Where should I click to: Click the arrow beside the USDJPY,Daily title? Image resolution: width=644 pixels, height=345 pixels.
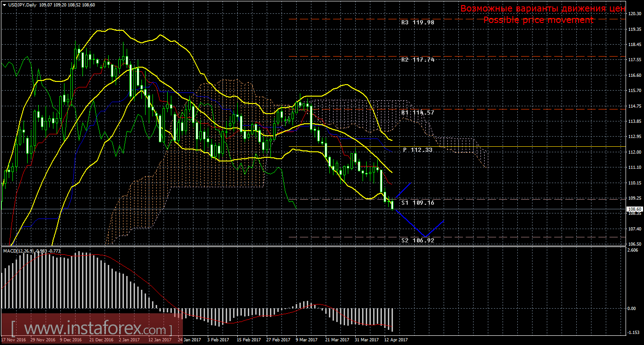point(4,5)
